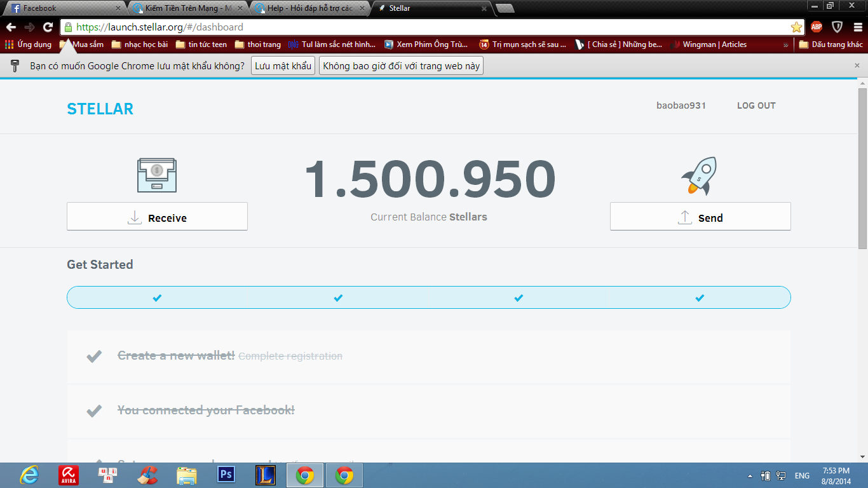Open the Mua sắm bookmark folder
868x488 pixels.
pos(81,44)
